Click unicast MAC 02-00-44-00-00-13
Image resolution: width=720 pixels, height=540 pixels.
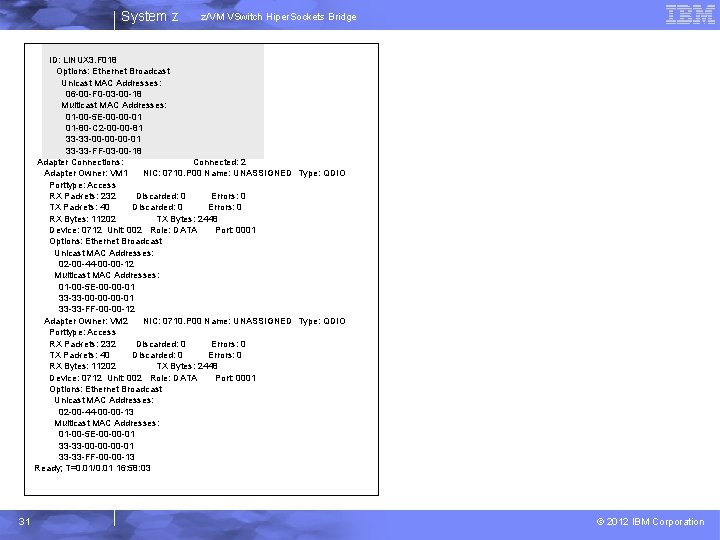tap(96, 412)
